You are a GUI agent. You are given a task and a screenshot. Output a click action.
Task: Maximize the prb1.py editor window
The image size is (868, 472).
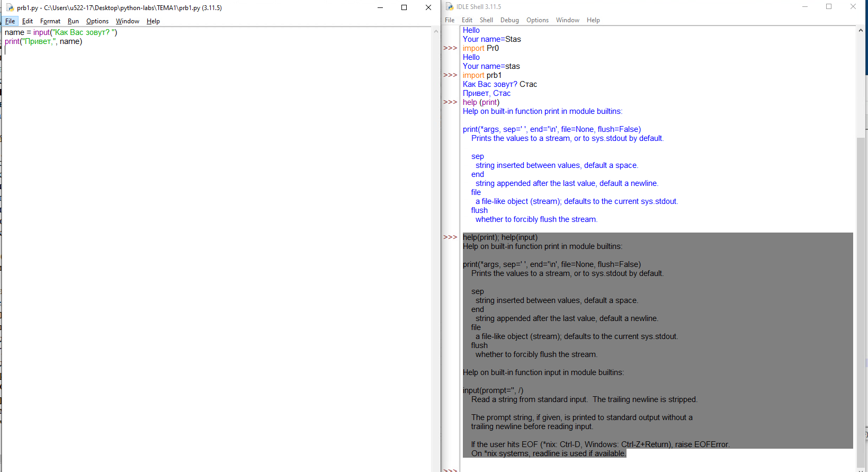click(x=404, y=7)
